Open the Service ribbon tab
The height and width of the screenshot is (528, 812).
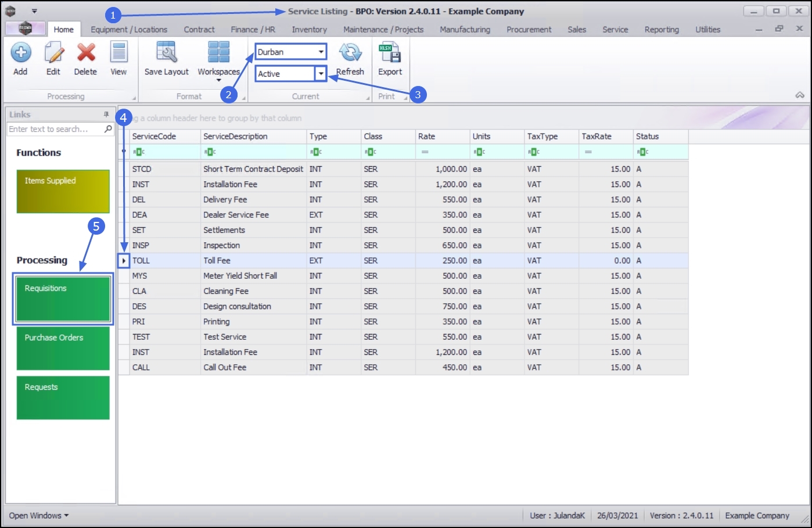coord(615,30)
